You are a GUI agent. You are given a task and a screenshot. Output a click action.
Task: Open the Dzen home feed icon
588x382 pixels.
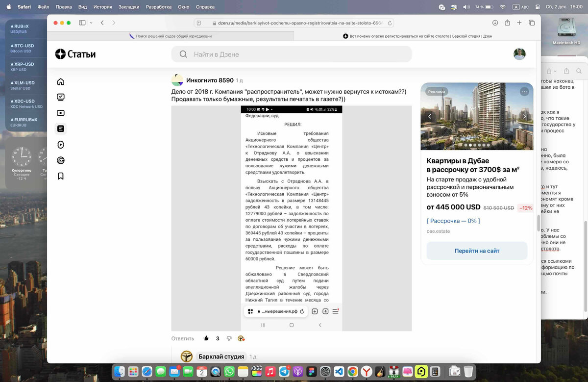[60, 82]
